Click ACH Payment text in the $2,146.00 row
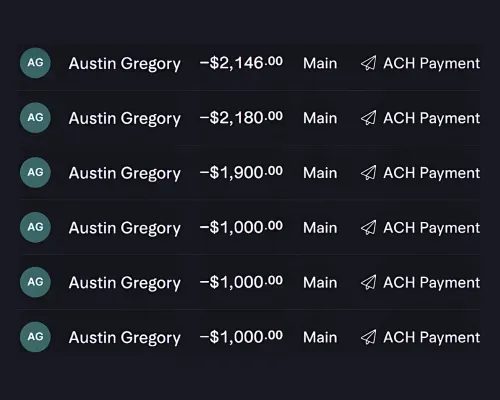Screen dimensions: 500x400 tap(432, 64)
